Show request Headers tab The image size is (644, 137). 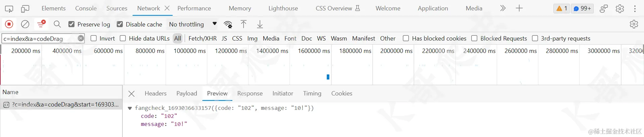pos(156,93)
